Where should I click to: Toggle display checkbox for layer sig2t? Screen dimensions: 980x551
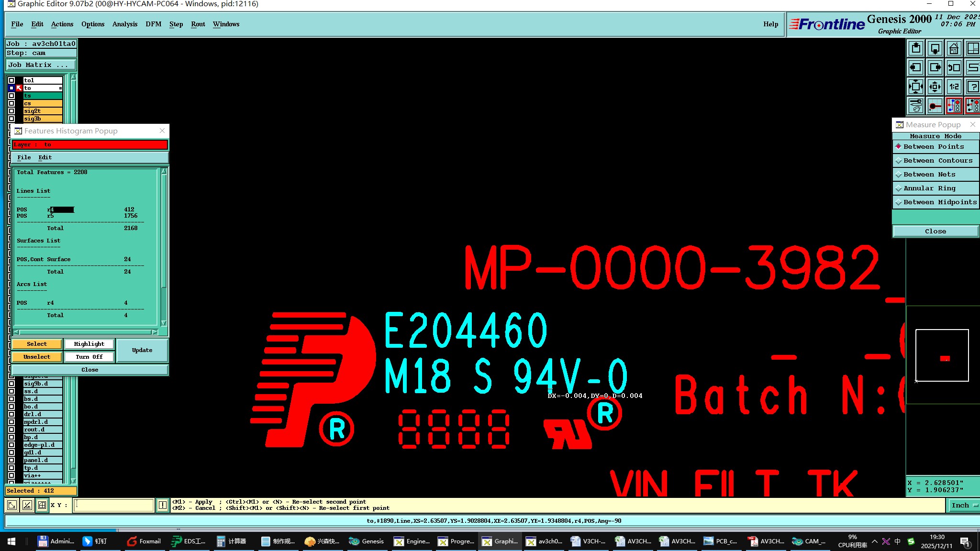click(x=11, y=111)
